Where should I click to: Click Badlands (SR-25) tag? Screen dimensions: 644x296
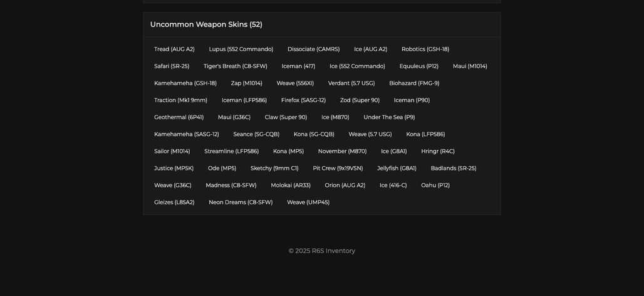point(454,168)
